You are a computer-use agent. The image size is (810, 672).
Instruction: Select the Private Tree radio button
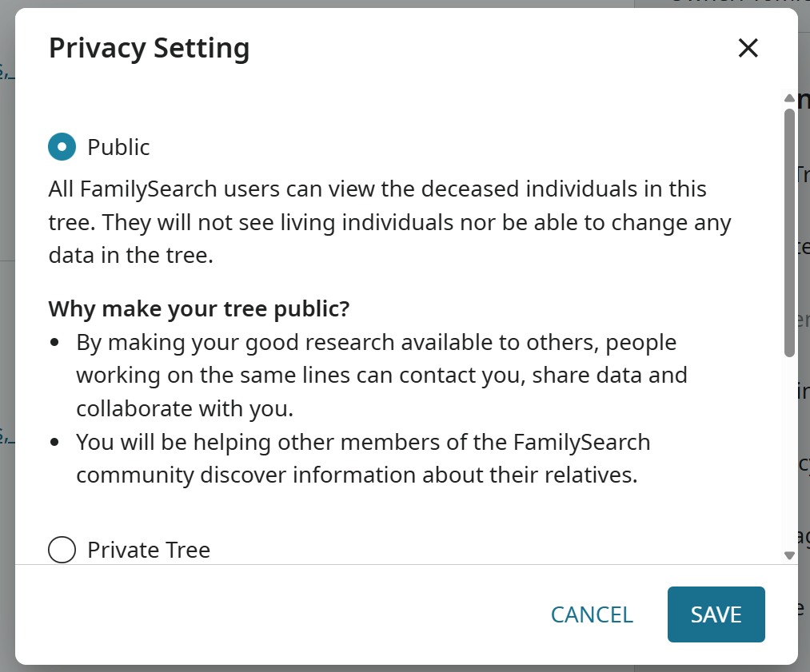pyautogui.click(x=62, y=550)
